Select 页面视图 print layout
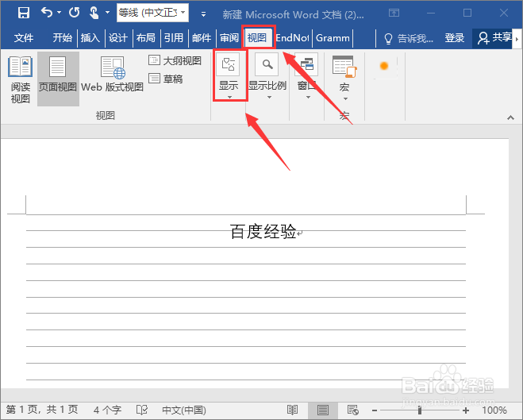The width and height of the screenshot is (523, 420). tap(58, 79)
